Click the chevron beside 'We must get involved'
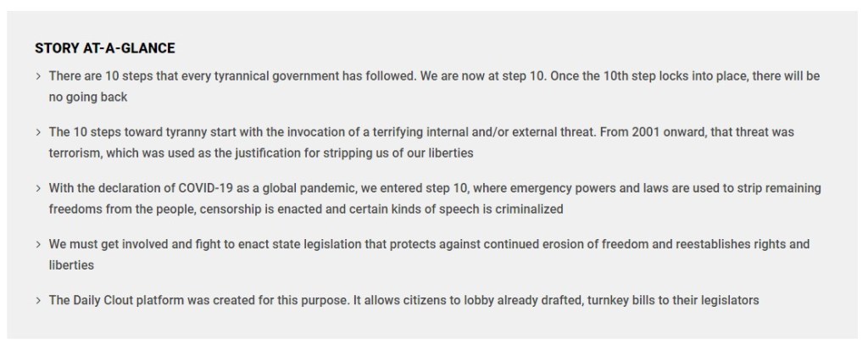 pos(39,244)
